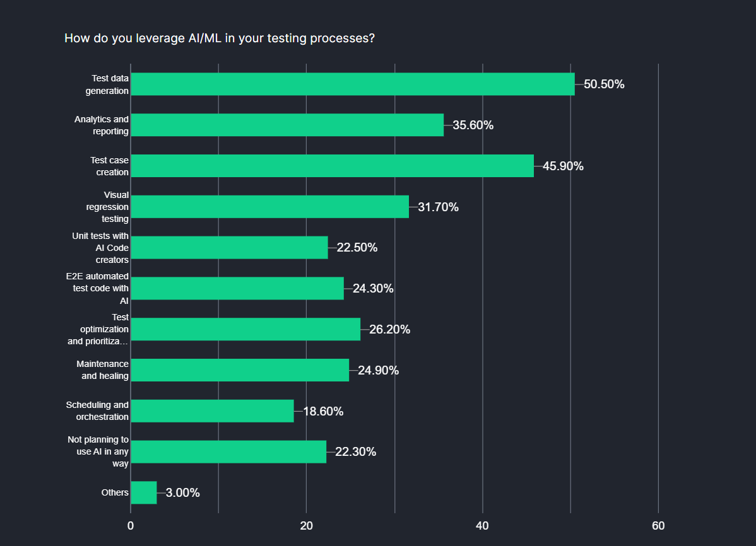Click the Scheduling and orchestration bar
Viewport: 756px width, 546px height.
tap(212, 411)
